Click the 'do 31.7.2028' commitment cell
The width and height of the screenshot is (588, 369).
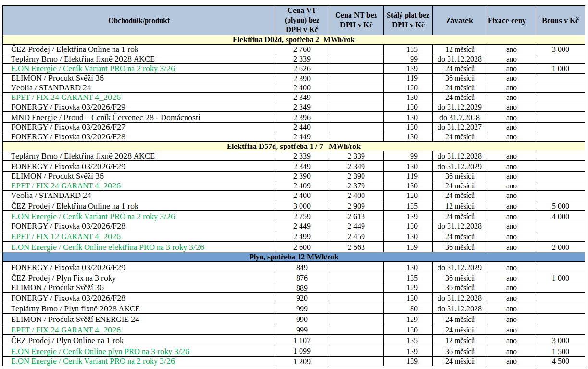coord(459,118)
